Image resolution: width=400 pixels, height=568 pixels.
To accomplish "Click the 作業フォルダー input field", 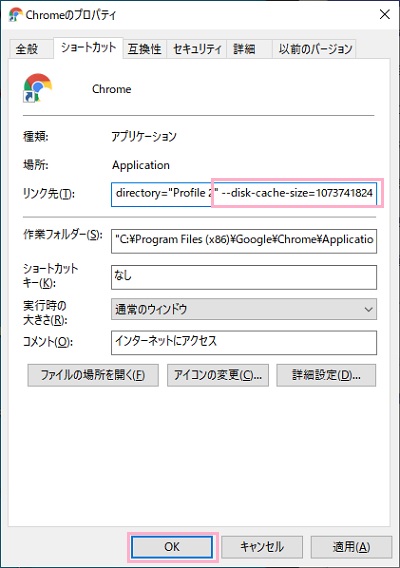I will (x=244, y=241).
